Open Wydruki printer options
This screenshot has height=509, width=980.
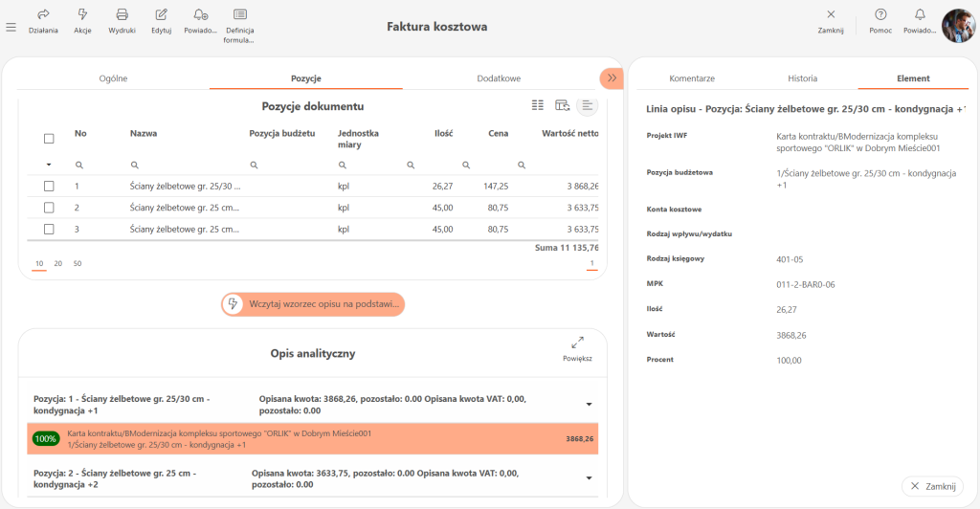pos(122,21)
